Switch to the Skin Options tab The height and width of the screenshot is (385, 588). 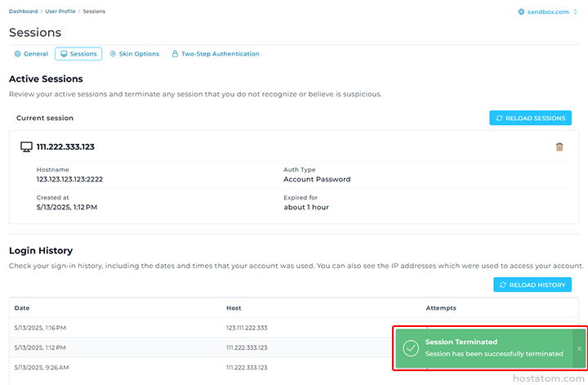pyautogui.click(x=134, y=54)
